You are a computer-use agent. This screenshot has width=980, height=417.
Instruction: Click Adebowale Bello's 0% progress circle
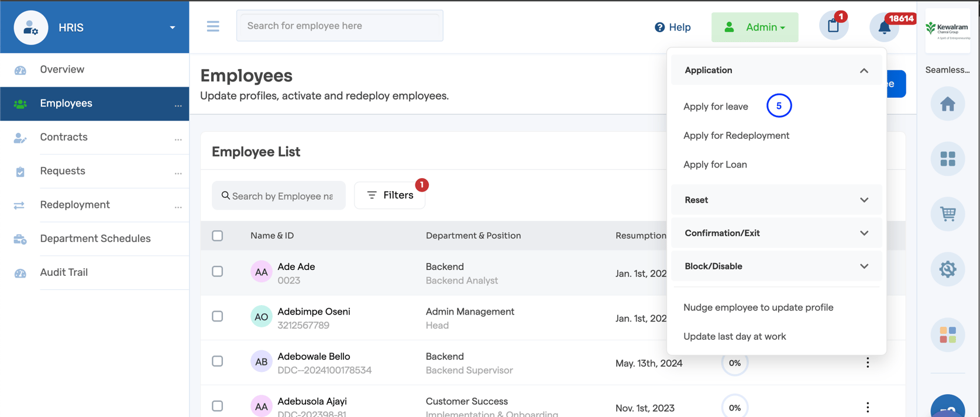coord(734,363)
